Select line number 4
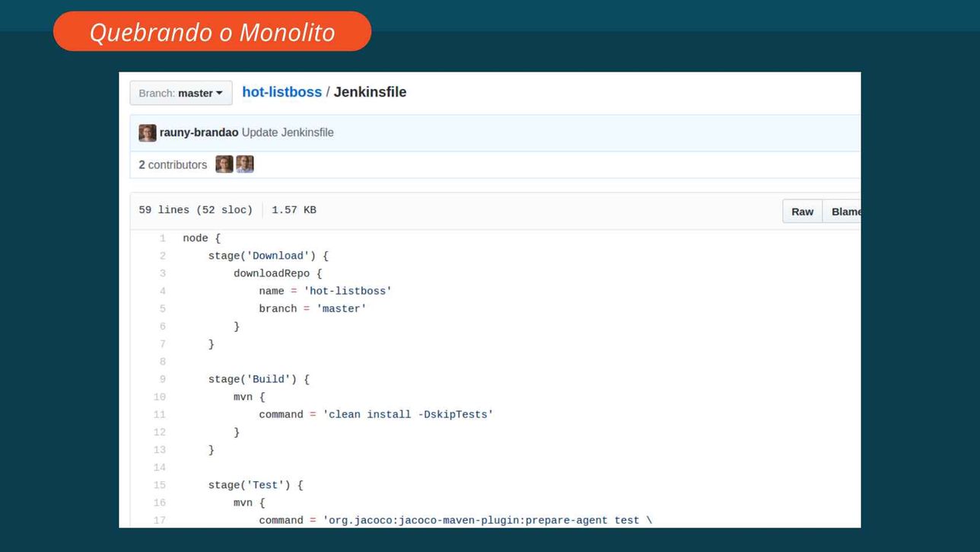This screenshot has height=552, width=980. pos(162,291)
